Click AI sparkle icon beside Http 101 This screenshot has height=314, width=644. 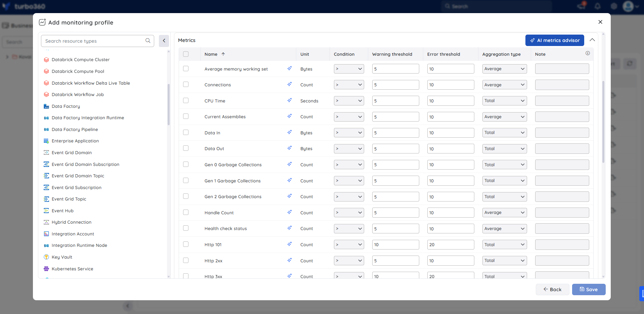(289, 244)
